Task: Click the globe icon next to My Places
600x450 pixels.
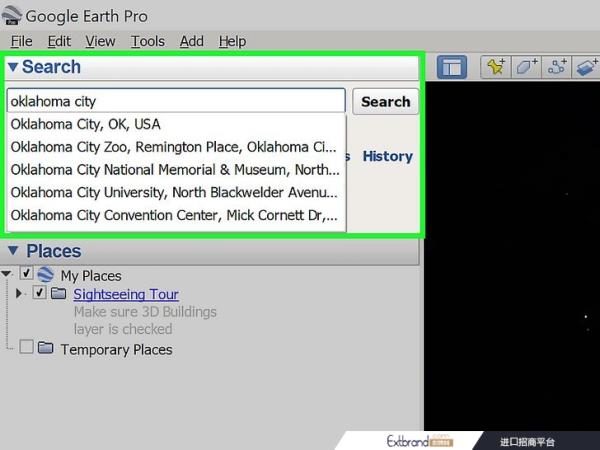Action: tap(46, 274)
